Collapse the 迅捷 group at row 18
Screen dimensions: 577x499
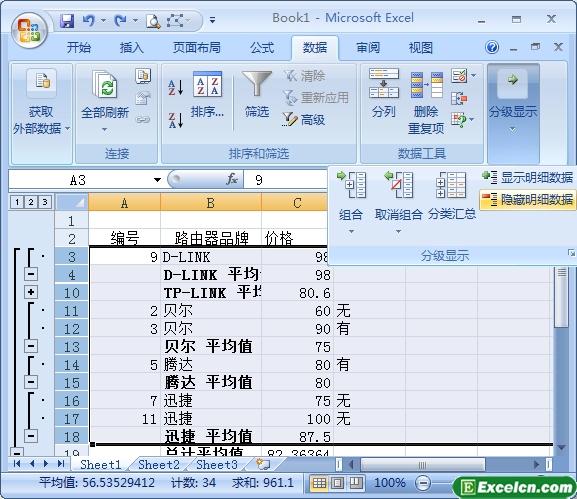click(31, 436)
